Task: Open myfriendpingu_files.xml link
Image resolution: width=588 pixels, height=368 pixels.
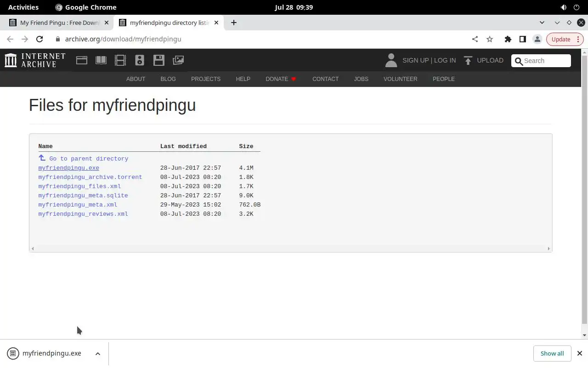Action: (79, 186)
